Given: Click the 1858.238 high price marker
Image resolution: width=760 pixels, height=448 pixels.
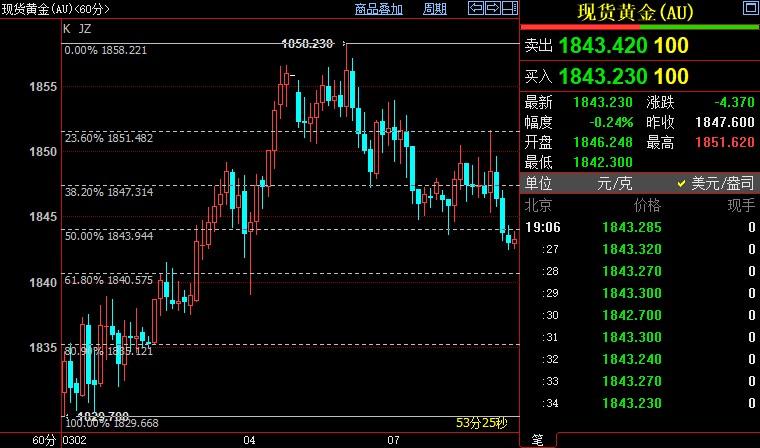Looking at the screenshot, I should point(307,44).
